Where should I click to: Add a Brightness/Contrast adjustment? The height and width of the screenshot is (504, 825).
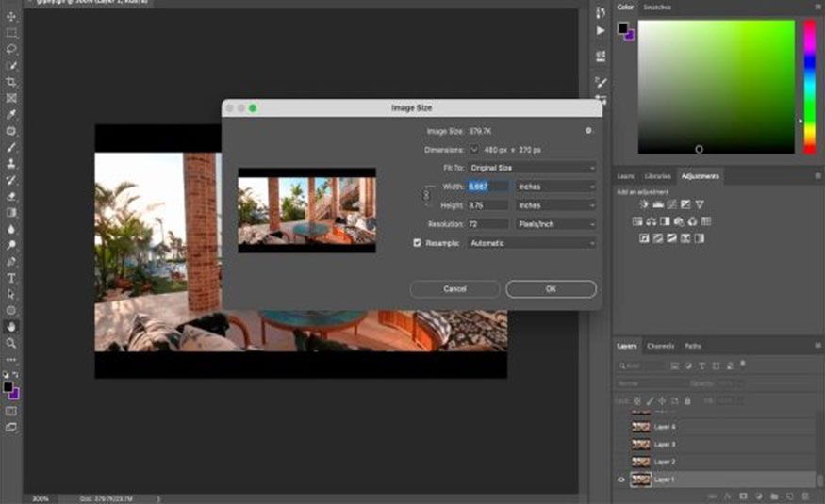tap(644, 204)
